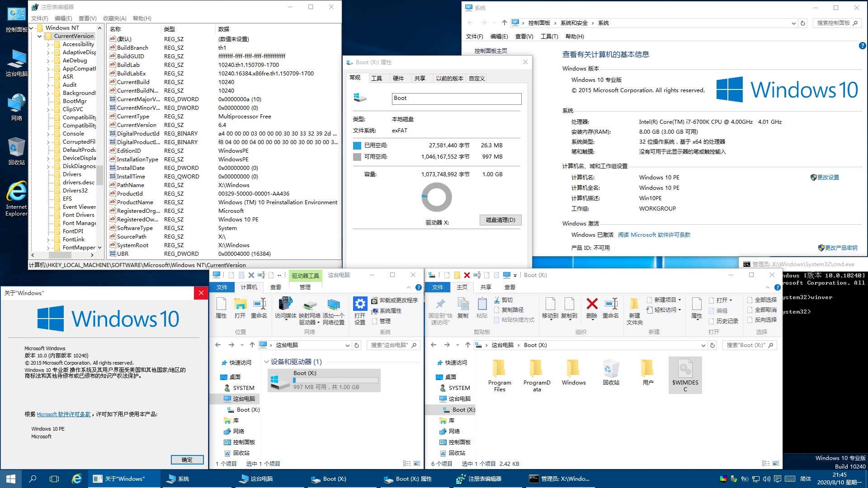
Task: Open the 硬件 tab in Boot properties
Action: point(398,78)
